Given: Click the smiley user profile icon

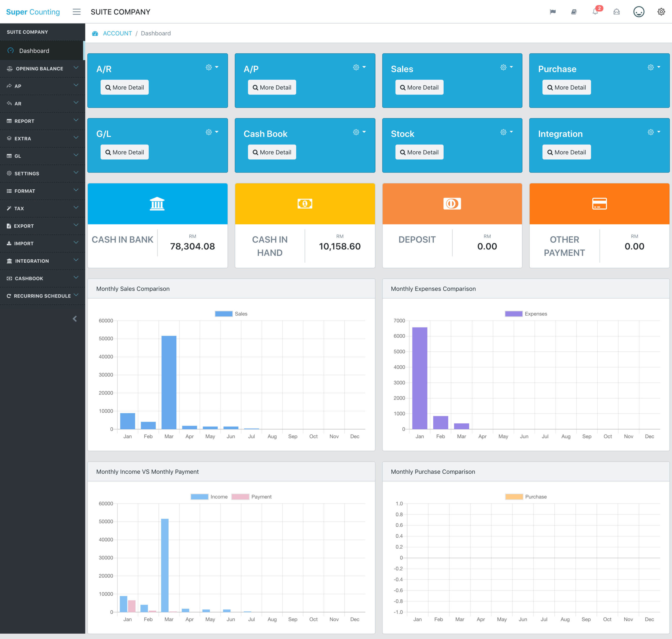Looking at the screenshot, I should coord(639,12).
